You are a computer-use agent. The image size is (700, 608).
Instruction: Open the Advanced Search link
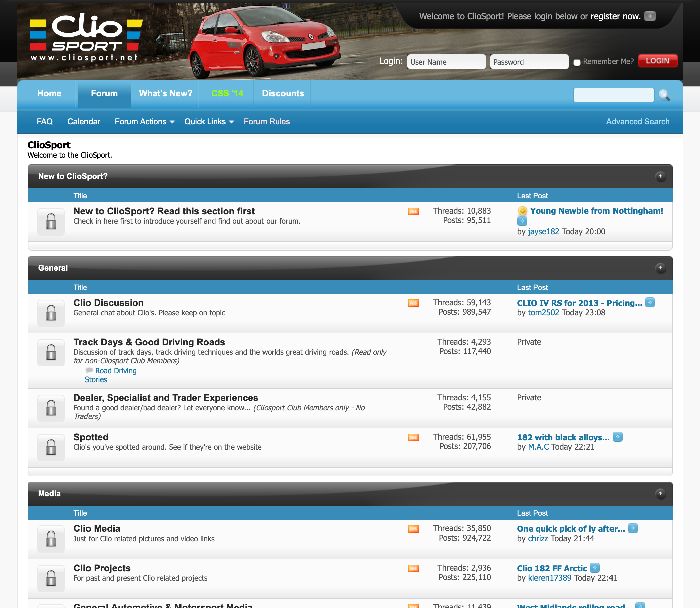[x=638, y=122]
